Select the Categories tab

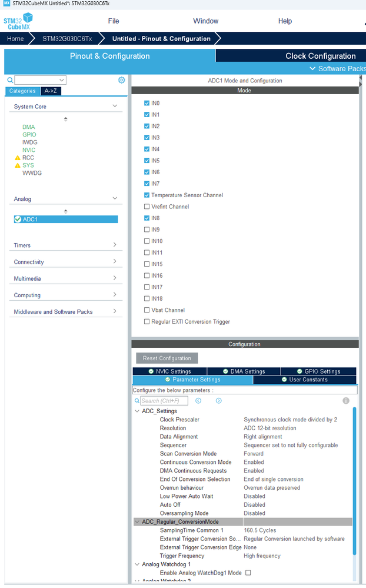pyautogui.click(x=22, y=91)
